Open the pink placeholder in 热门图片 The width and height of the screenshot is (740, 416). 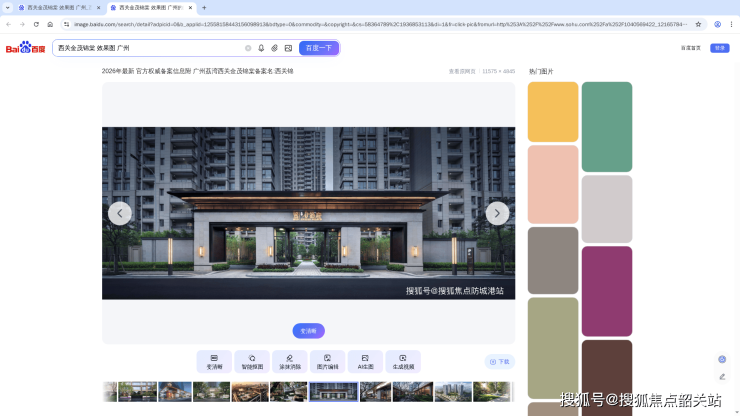click(553, 184)
